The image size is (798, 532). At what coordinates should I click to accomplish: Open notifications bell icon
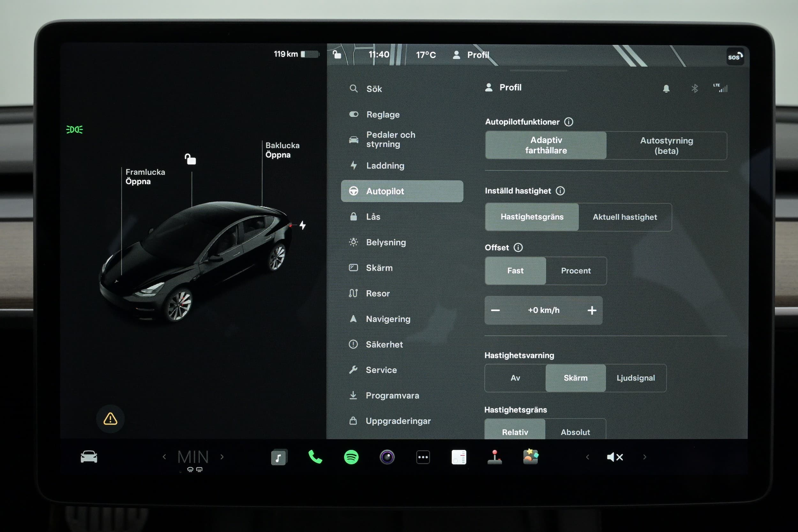click(x=666, y=88)
